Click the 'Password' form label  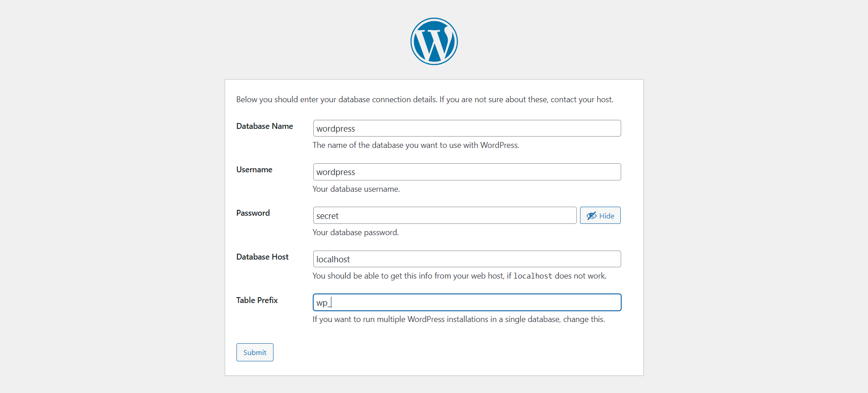point(253,213)
